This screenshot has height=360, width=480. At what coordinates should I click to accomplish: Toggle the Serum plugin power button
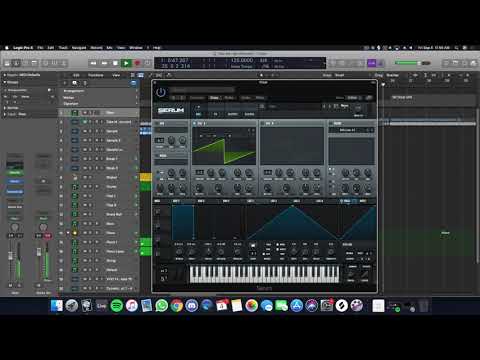point(161,92)
